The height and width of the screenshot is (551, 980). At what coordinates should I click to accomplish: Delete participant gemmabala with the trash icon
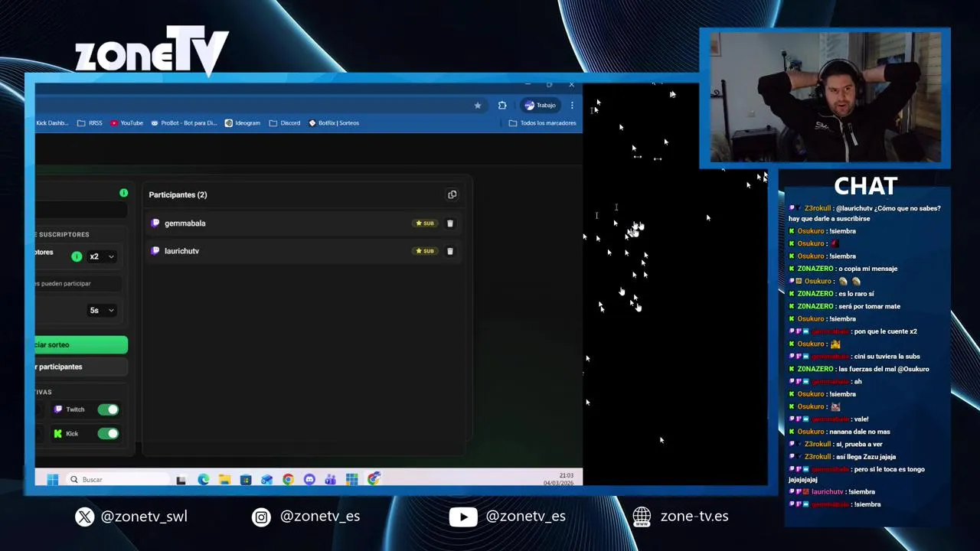449,223
